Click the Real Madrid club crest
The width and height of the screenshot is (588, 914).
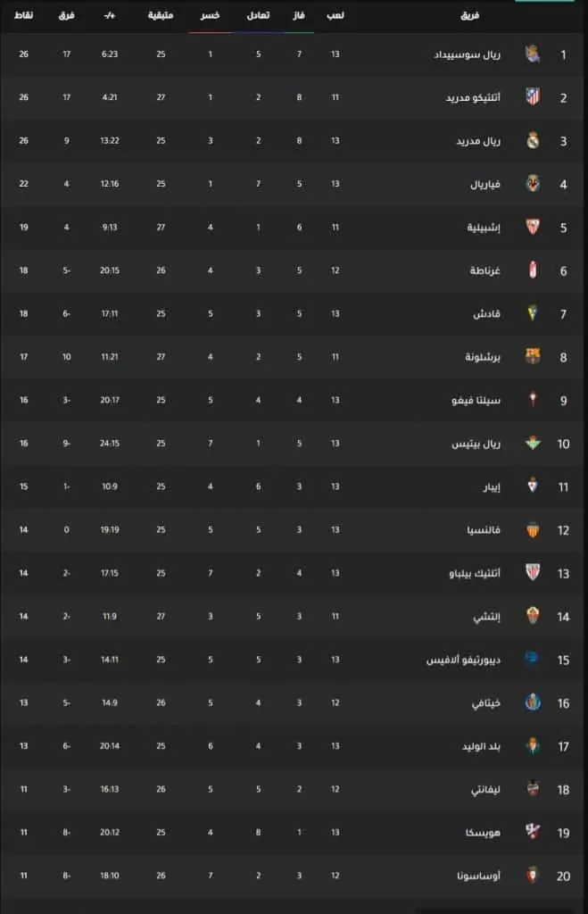pyautogui.click(x=533, y=140)
